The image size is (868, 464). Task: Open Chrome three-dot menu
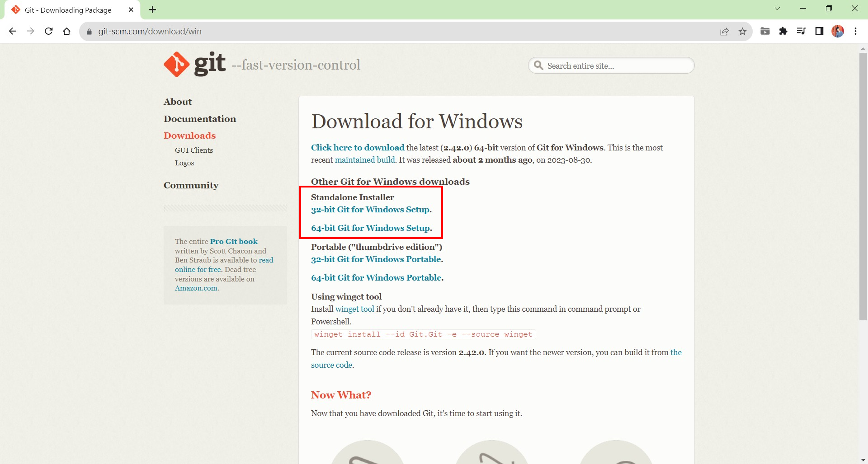coord(856,31)
